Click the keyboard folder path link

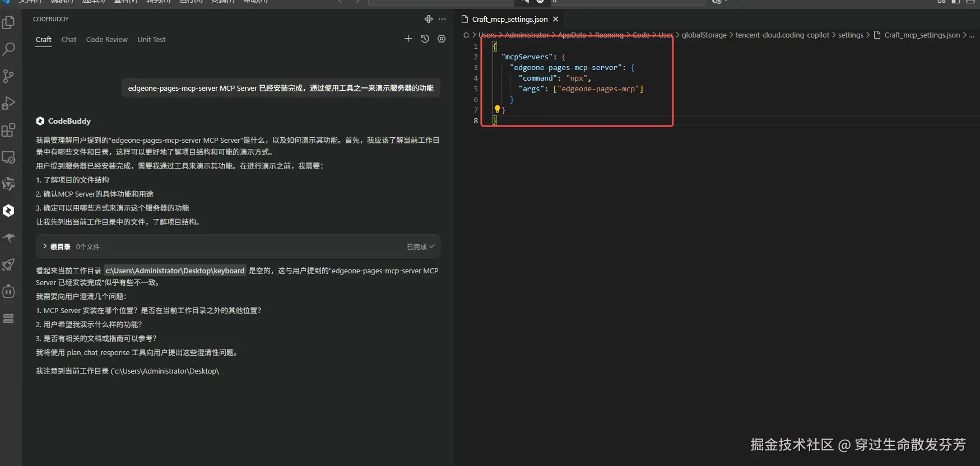(x=175, y=271)
